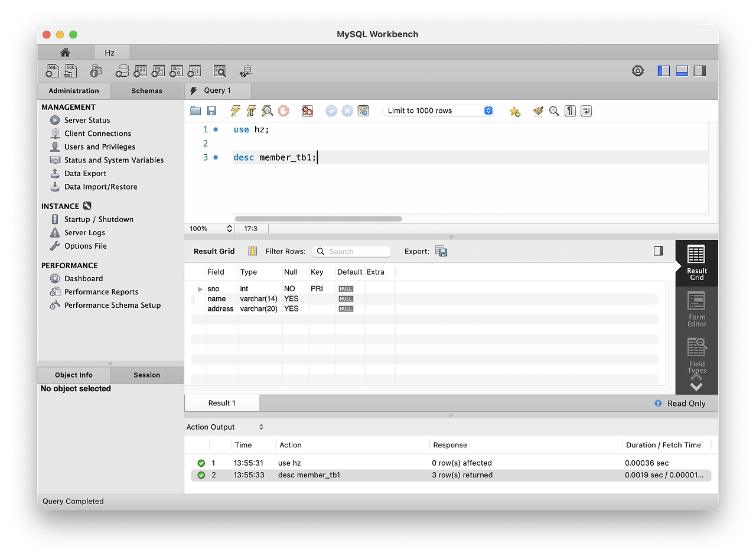Execute the whole script lightning icon
The width and height of the screenshot is (756, 559).
(235, 110)
